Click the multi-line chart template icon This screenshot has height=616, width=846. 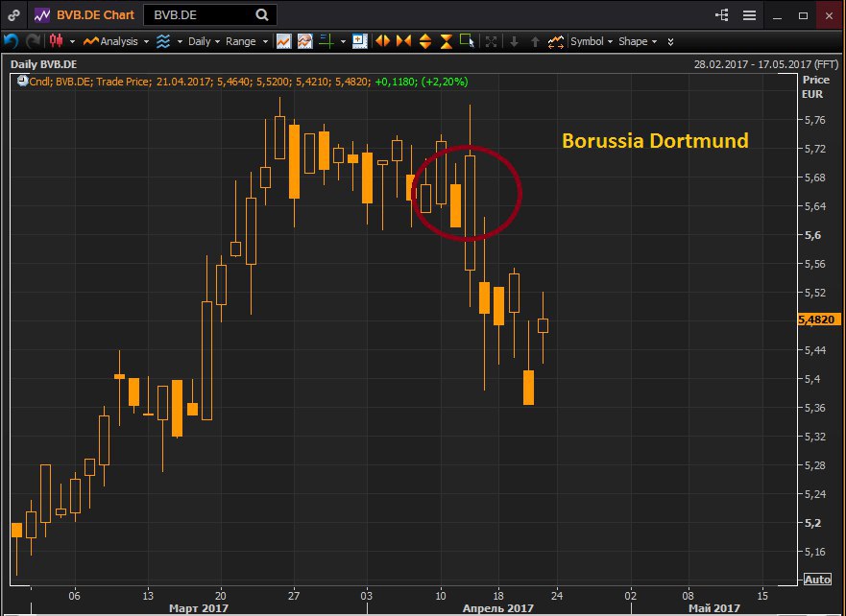[x=304, y=41]
